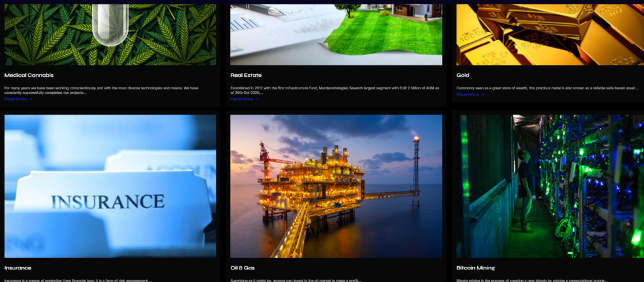Click the Gold card heading
Screen dimensions: 644x282
(463, 75)
